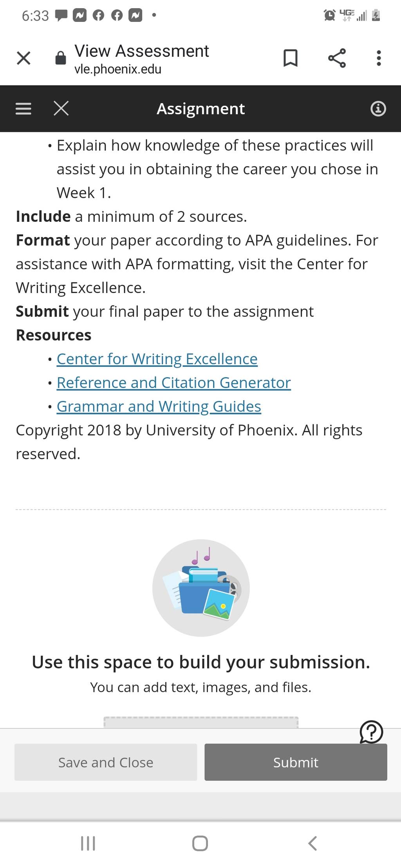Tap the Android back arrow
The width and height of the screenshot is (401, 868).
(x=312, y=843)
